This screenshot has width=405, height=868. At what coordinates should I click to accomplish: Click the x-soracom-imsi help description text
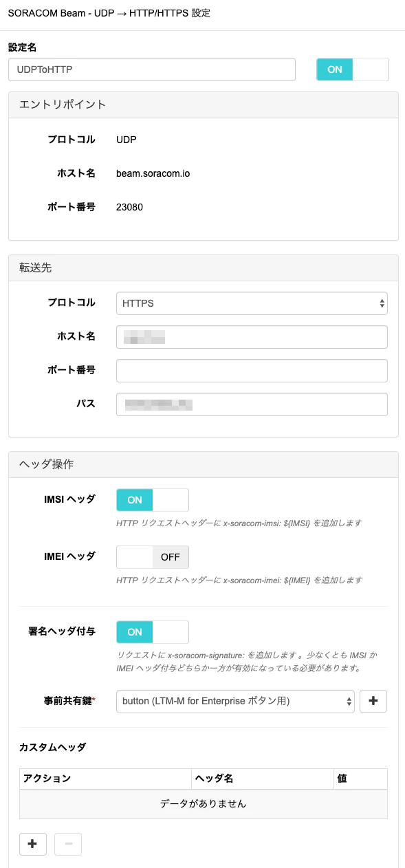coord(239,523)
